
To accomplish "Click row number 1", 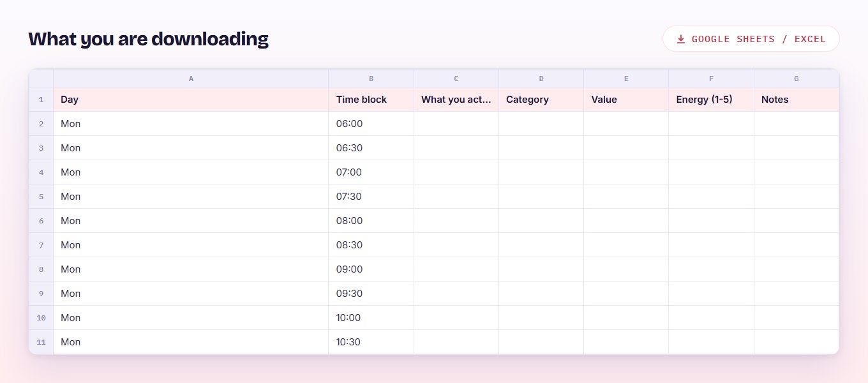I will tap(41, 100).
